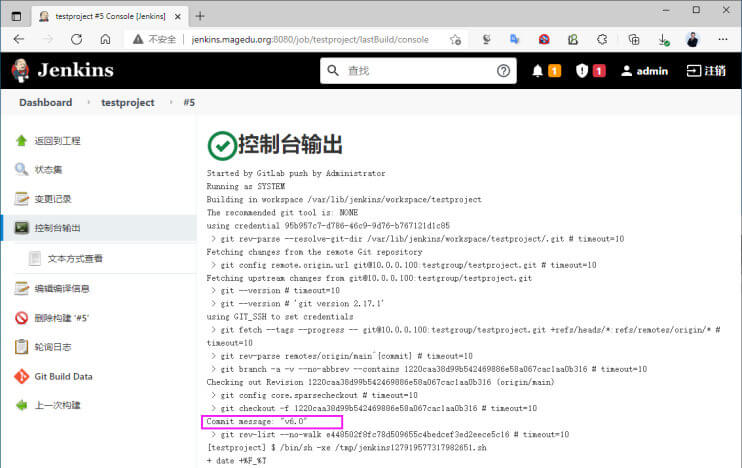Click the 'Started by GitLab push' line
Screen dimensions: 742x468
point(296,173)
